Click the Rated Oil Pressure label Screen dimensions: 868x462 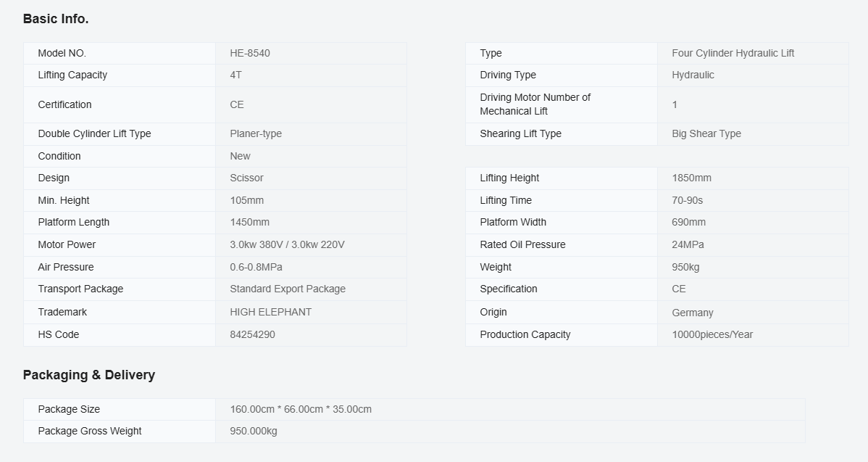pyautogui.click(x=522, y=244)
